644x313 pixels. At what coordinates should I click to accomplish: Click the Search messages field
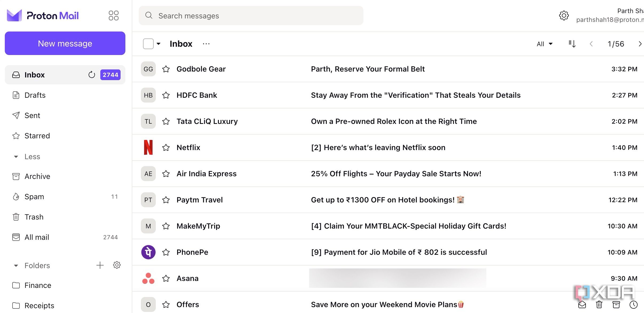click(251, 15)
